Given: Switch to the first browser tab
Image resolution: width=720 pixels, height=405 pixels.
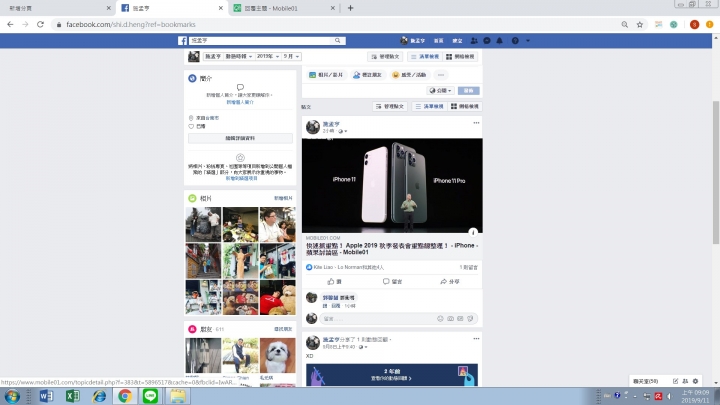Looking at the screenshot, I should pyautogui.click(x=57, y=8).
